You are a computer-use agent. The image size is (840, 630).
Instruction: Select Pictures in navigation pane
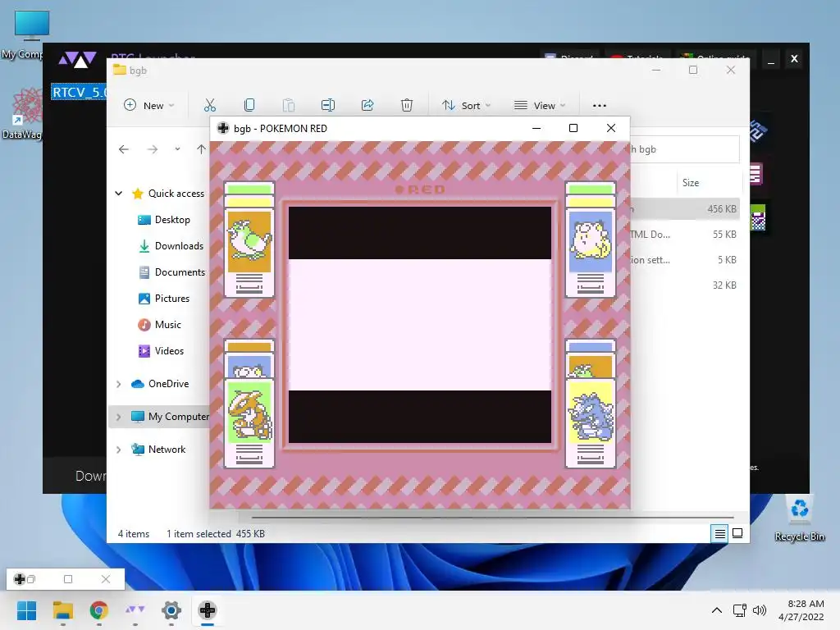point(164,299)
